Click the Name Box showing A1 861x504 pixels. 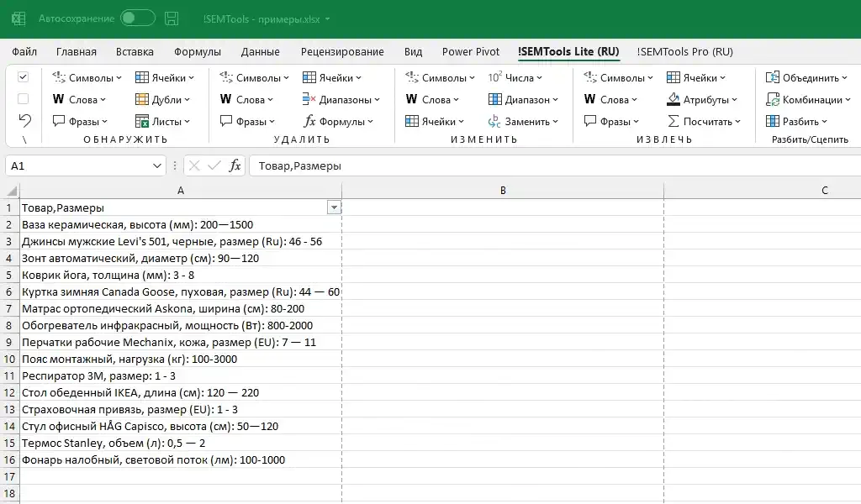(78, 165)
